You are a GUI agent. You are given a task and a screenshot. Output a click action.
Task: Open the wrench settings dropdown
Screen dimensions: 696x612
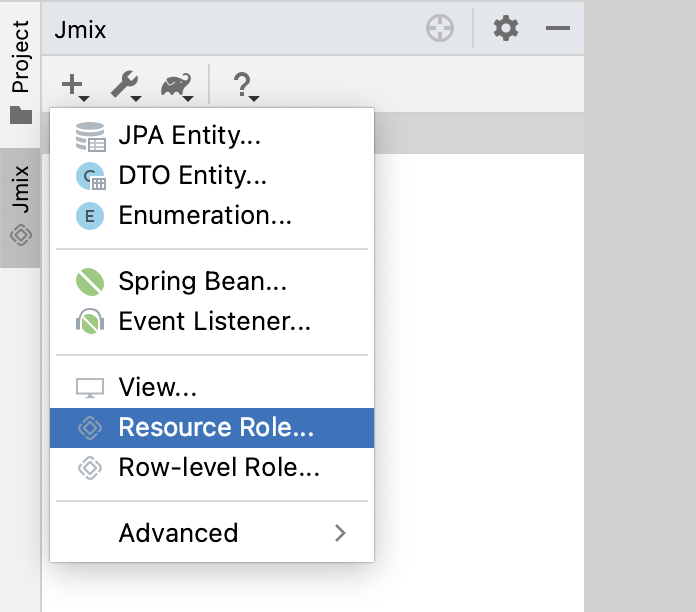pyautogui.click(x=125, y=86)
